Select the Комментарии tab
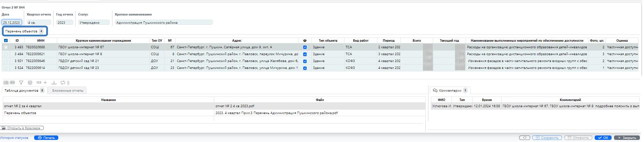The width and height of the screenshot is (644, 142). (x=450, y=91)
